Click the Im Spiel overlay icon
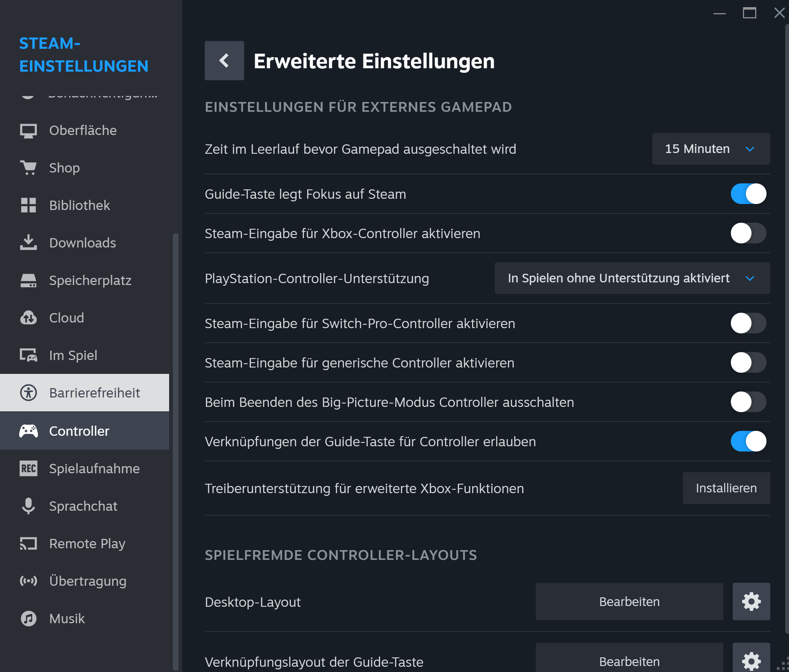 point(28,355)
